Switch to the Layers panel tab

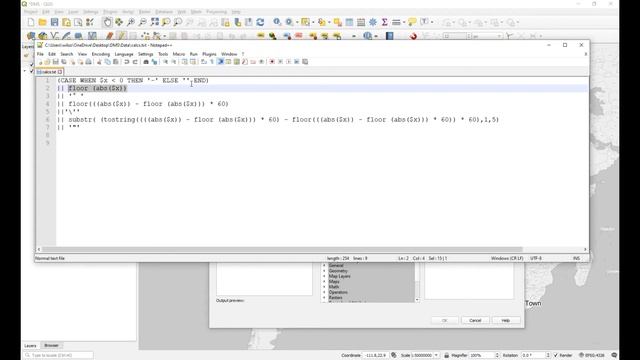pos(30,345)
